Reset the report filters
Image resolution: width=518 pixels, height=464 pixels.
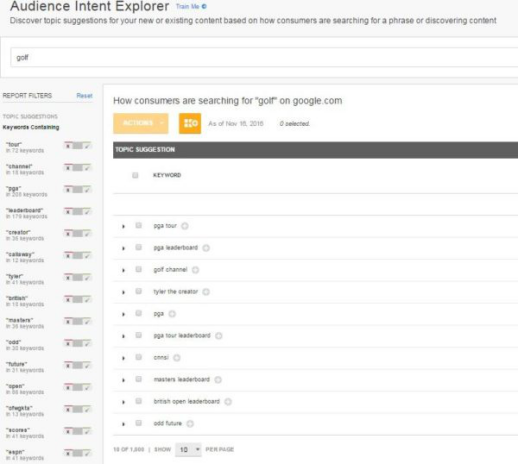tap(84, 96)
